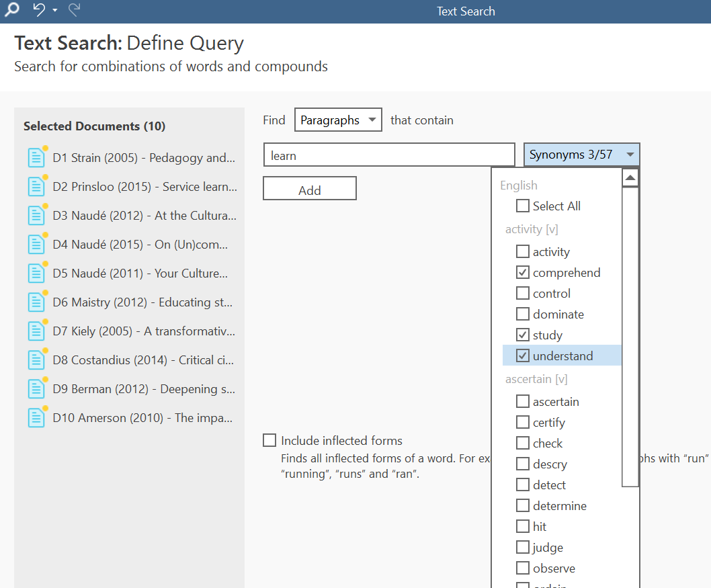The image size is (711, 588).
Task: Tick the 'ascertain' synonym checkbox
Action: [x=522, y=402]
